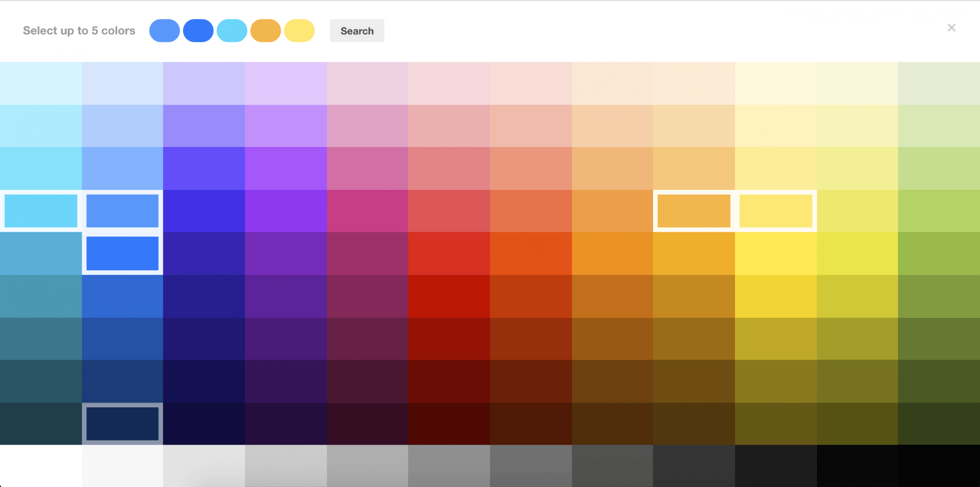Click the first cornflower blue pill in header
The width and height of the screenshot is (980, 487).
pyautogui.click(x=164, y=31)
